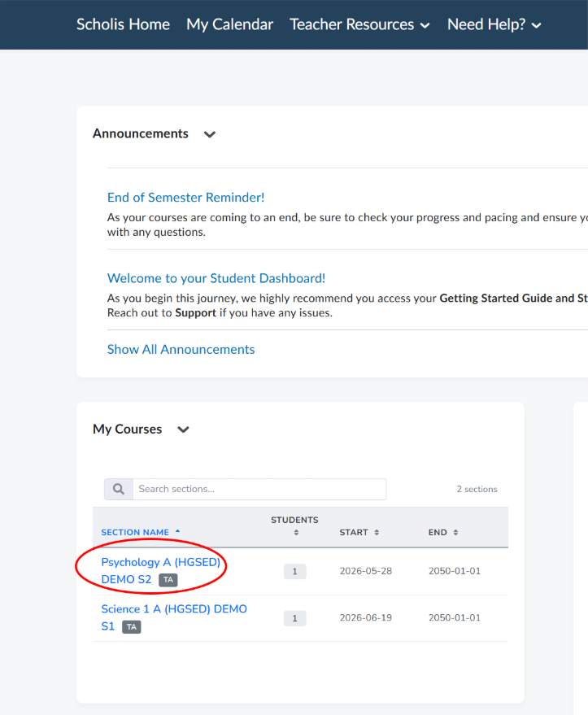588x715 pixels.
Task: Click the Psychology A end date 2050-01-01
Action: tap(455, 571)
